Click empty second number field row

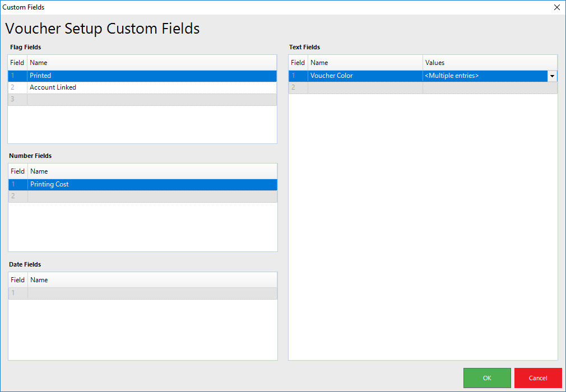[x=151, y=196]
